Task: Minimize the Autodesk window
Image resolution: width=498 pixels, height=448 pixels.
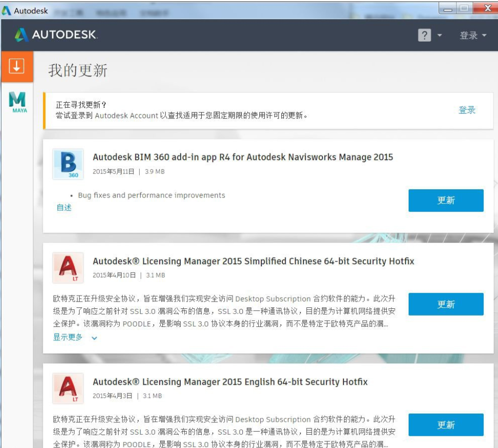Action: 448,9
